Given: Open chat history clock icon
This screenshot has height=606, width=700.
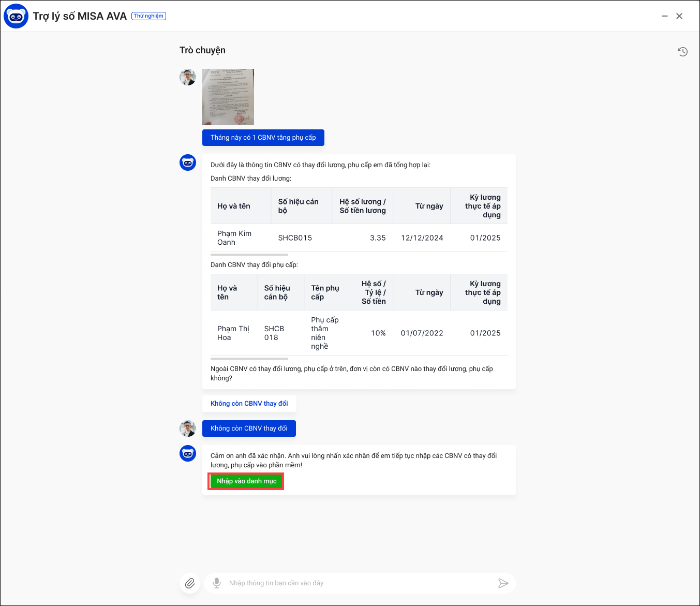Looking at the screenshot, I should [682, 51].
